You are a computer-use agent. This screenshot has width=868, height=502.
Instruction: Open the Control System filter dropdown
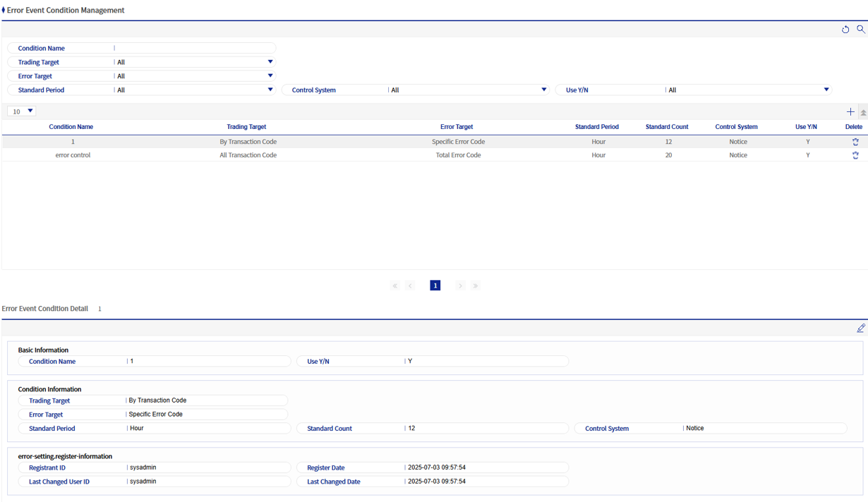[543, 90]
